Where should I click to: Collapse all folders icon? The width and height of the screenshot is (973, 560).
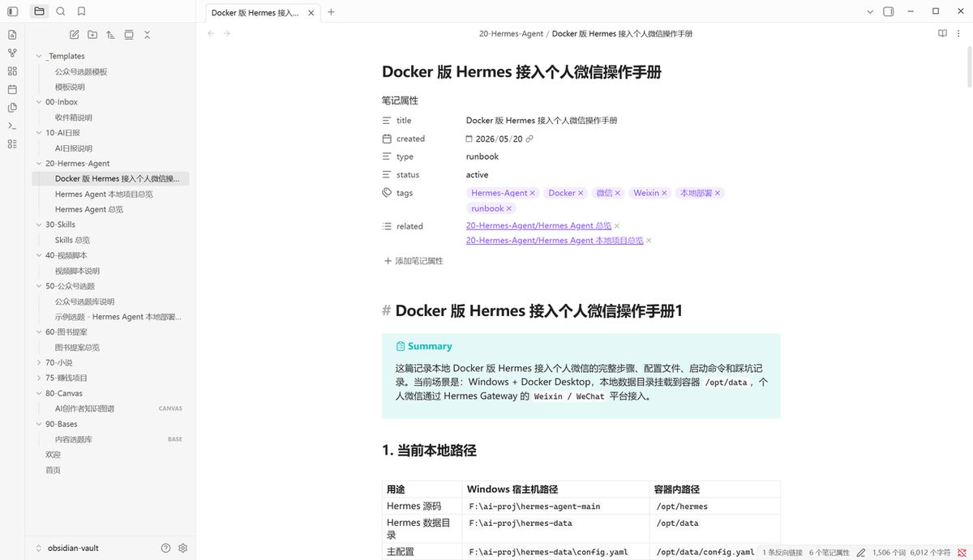[x=147, y=35]
